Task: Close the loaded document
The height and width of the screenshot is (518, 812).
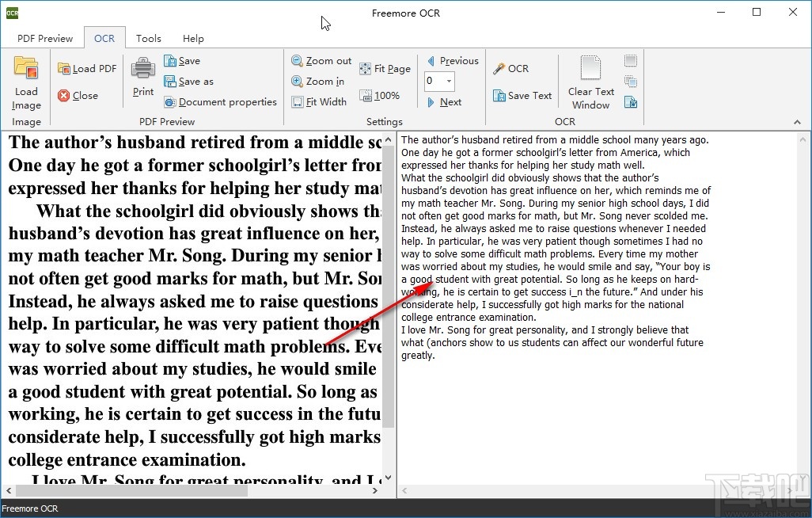Action: 78,96
